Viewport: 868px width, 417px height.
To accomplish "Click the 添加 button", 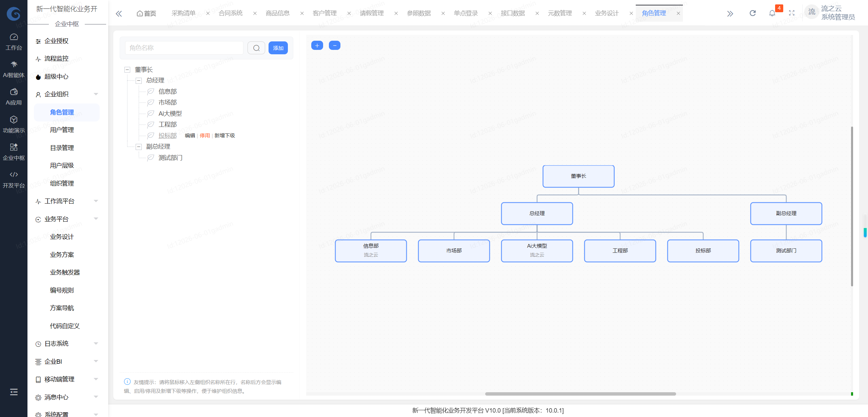I will (278, 48).
